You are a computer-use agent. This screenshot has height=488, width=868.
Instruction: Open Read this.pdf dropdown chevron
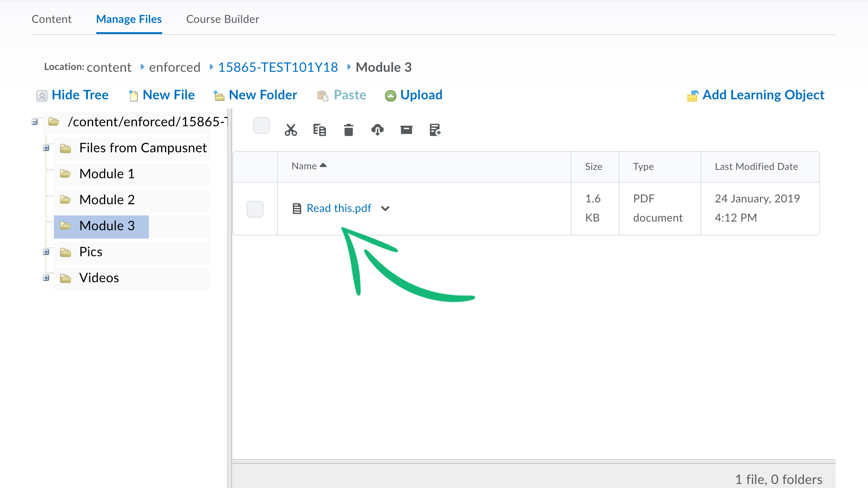pos(385,209)
